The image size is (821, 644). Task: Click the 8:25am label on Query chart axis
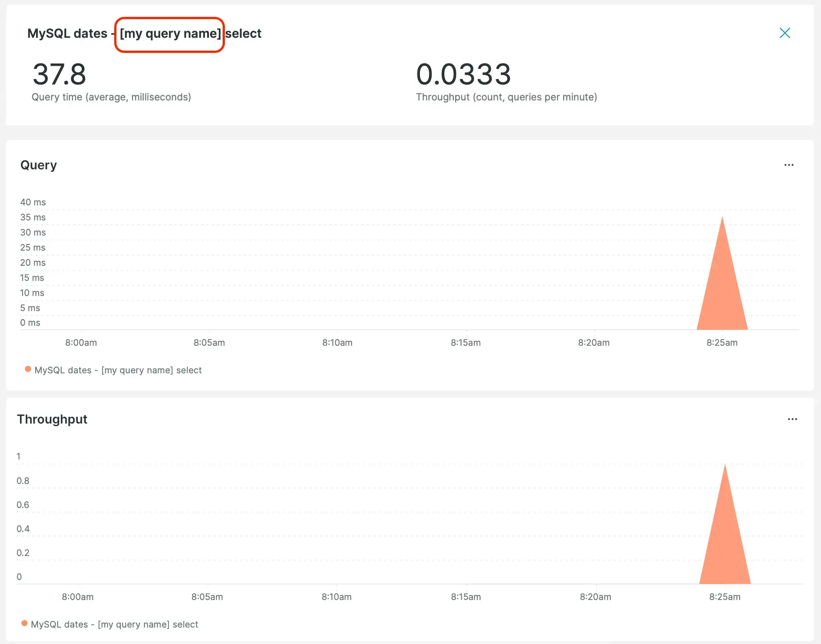[722, 343]
